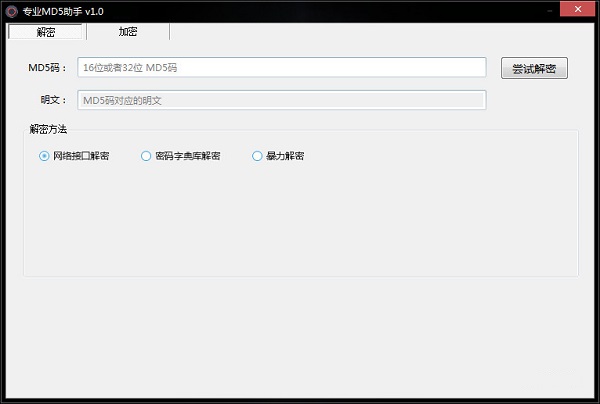Click the MD5码对应的明文 placeholder text
The height and width of the screenshot is (404, 600).
(122, 101)
